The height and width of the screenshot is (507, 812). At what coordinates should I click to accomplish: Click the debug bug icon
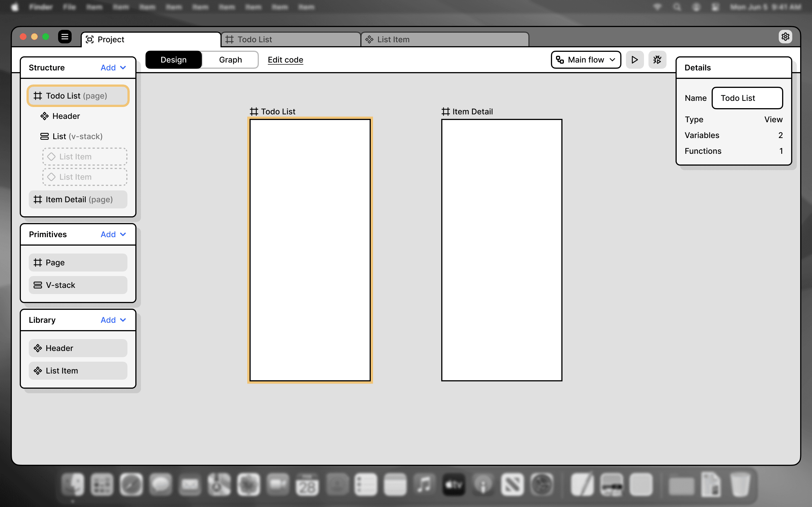pyautogui.click(x=657, y=60)
